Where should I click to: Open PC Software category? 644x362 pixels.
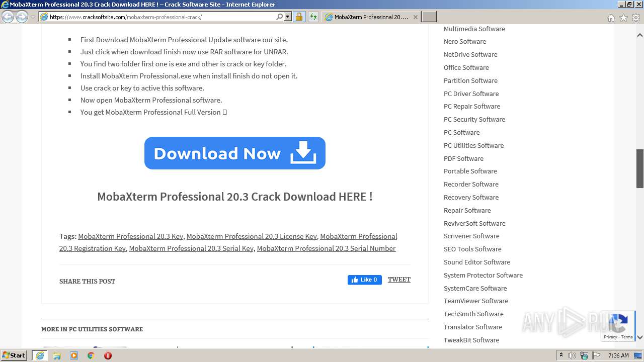coord(462,133)
